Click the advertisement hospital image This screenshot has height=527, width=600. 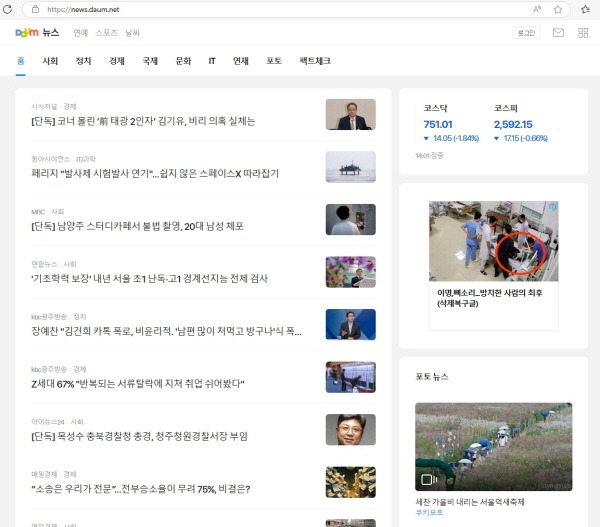click(x=493, y=241)
